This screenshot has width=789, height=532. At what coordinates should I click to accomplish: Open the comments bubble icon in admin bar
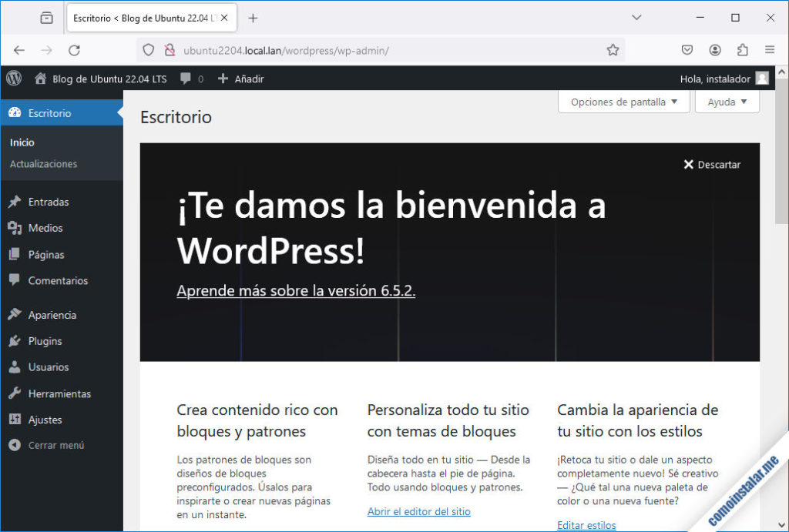(186, 79)
